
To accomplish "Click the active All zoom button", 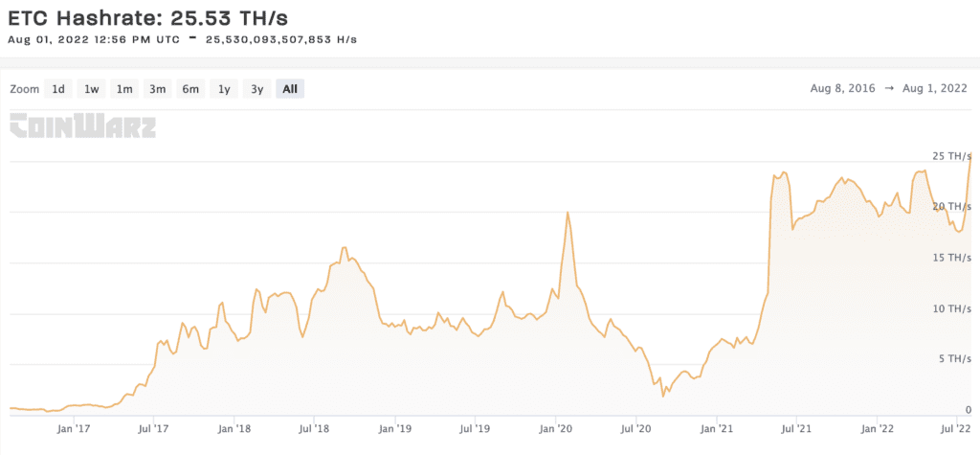I will tap(290, 89).
